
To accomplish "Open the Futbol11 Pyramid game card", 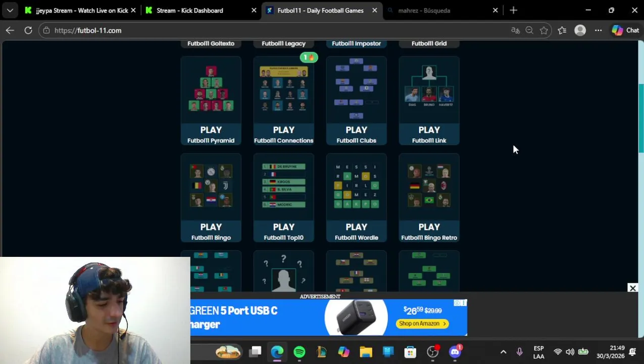I will [x=211, y=101].
